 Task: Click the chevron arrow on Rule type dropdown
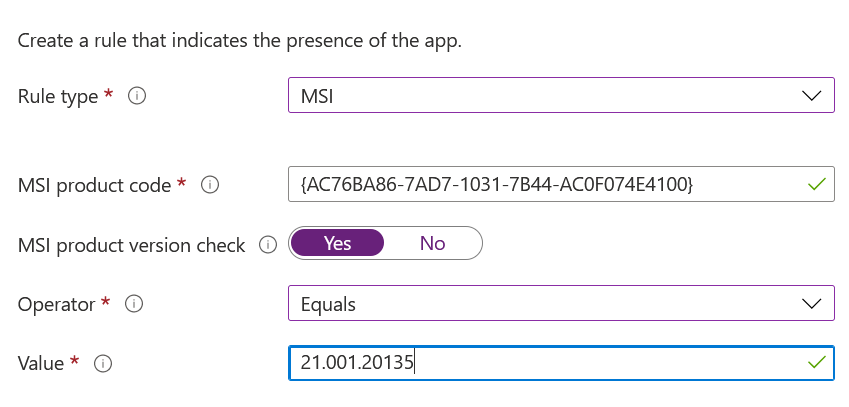[811, 97]
